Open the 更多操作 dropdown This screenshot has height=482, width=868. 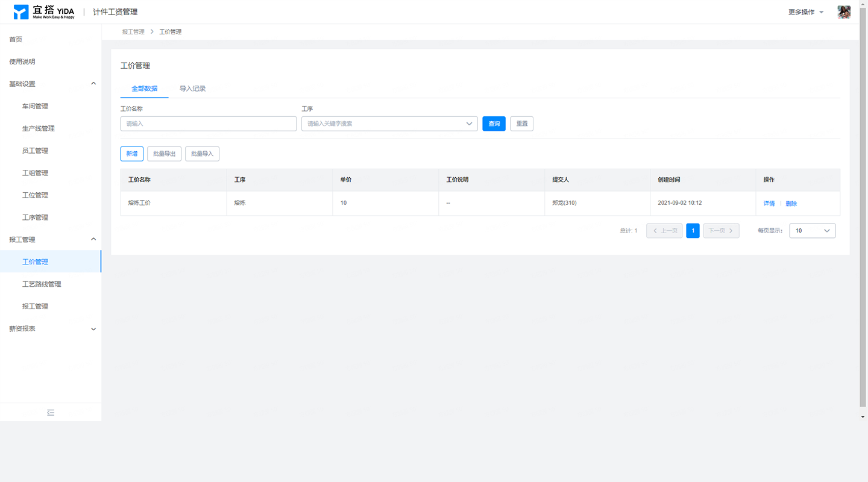[x=806, y=12]
